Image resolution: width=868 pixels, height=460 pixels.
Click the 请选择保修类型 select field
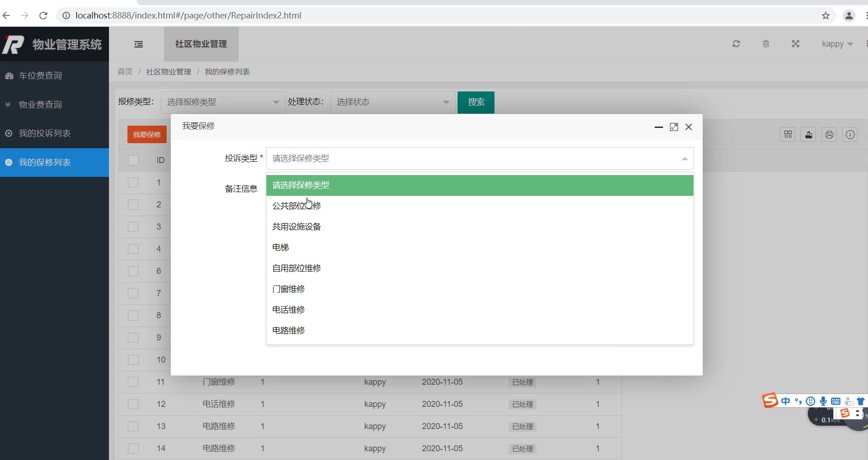479,158
